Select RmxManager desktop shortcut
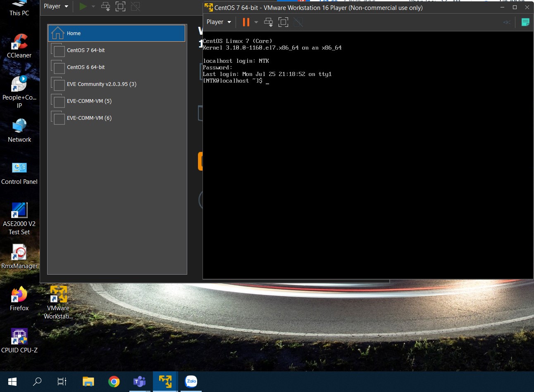 click(19, 257)
